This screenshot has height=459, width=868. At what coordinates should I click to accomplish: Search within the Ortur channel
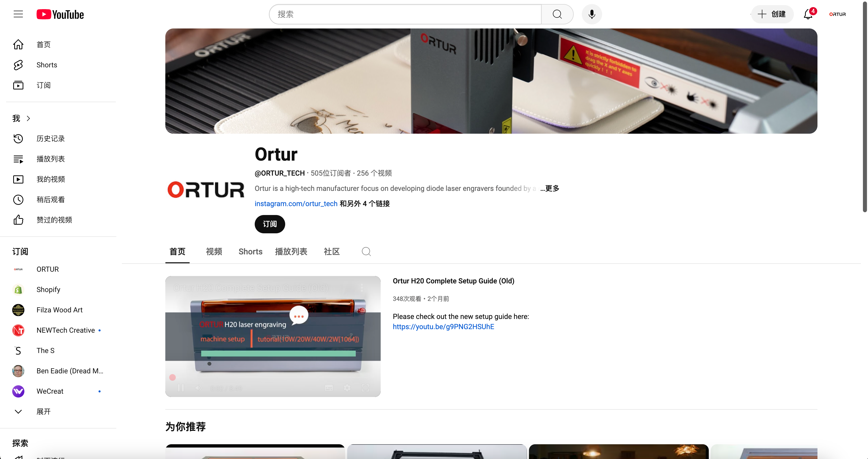tap(366, 252)
